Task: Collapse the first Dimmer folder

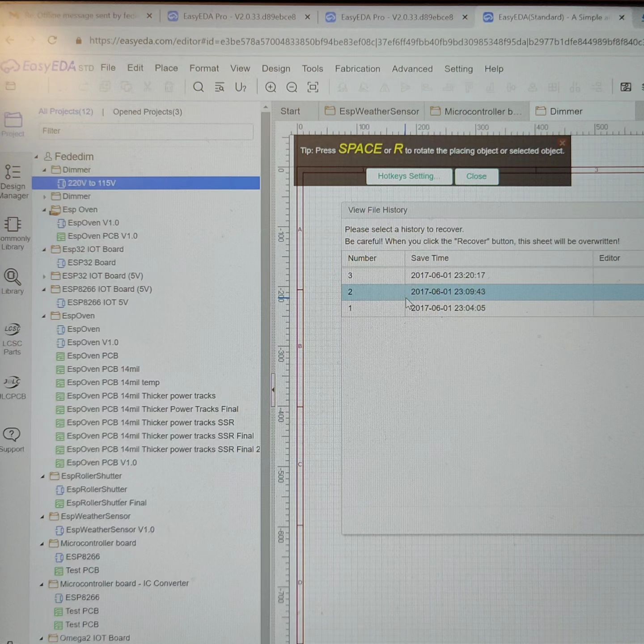Action: (44, 170)
